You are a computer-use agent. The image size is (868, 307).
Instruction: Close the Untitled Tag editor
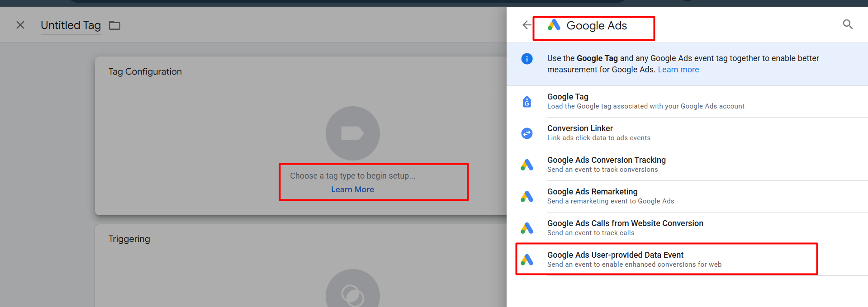tap(20, 25)
